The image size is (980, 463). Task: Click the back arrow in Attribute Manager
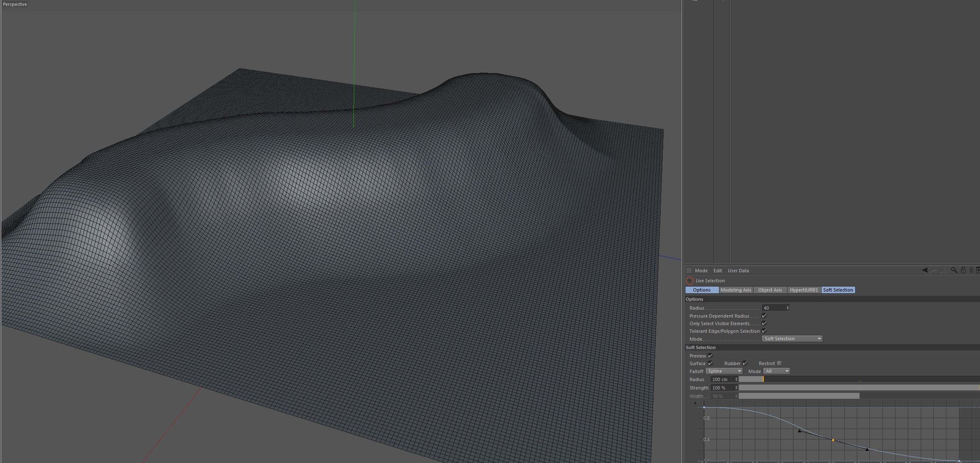(x=925, y=270)
